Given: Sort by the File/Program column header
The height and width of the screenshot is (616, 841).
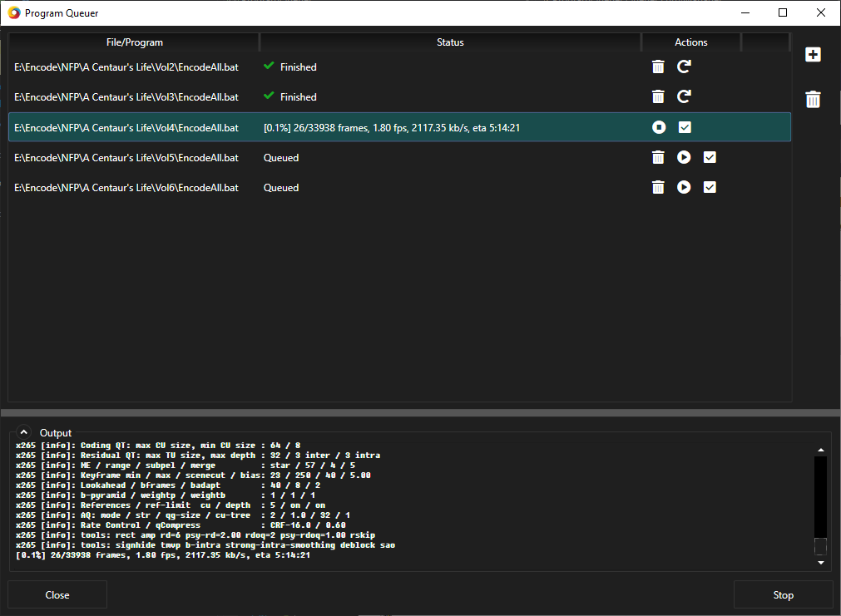Looking at the screenshot, I should point(134,42).
